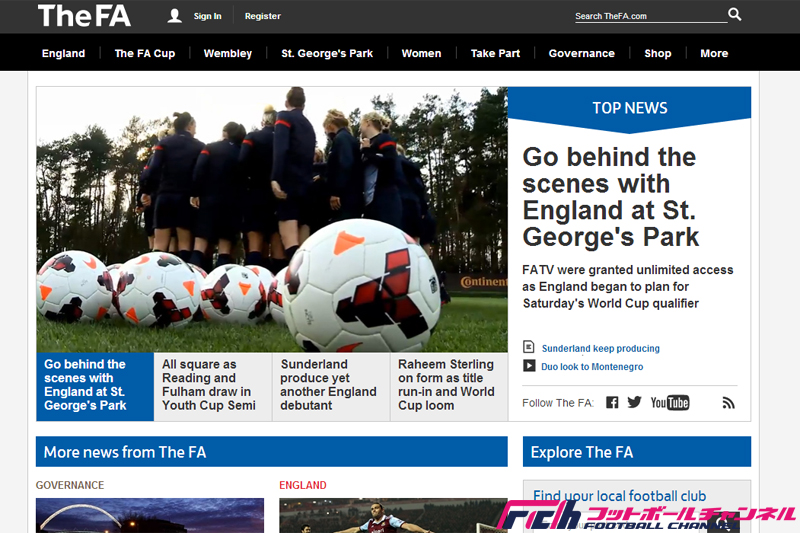Click the search magnifier icon
Image resolution: width=800 pixels, height=533 pixels.
[x=735, y=15]
